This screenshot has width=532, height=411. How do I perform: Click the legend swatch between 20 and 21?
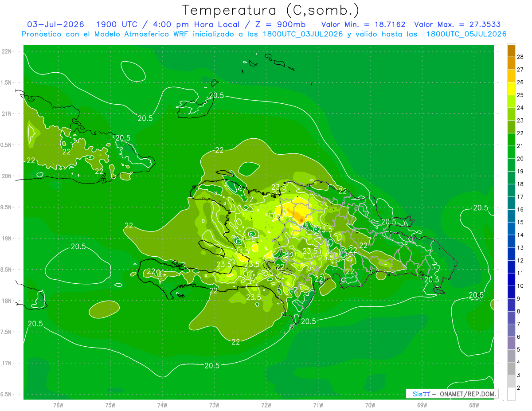[x=511, y=152]
